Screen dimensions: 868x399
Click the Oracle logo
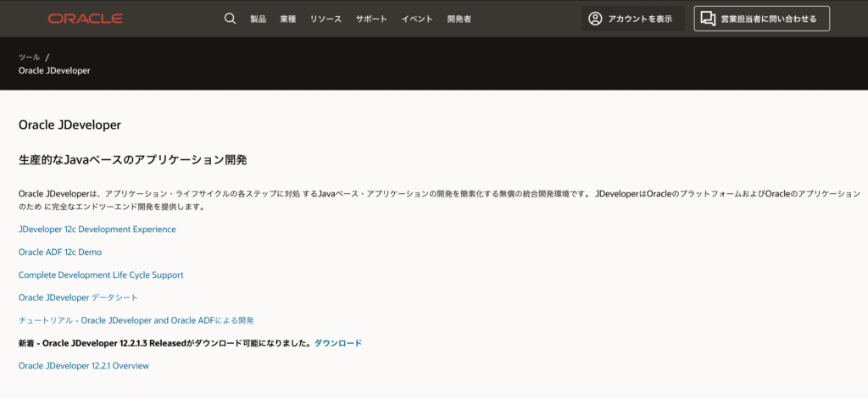tap(86, 19)
